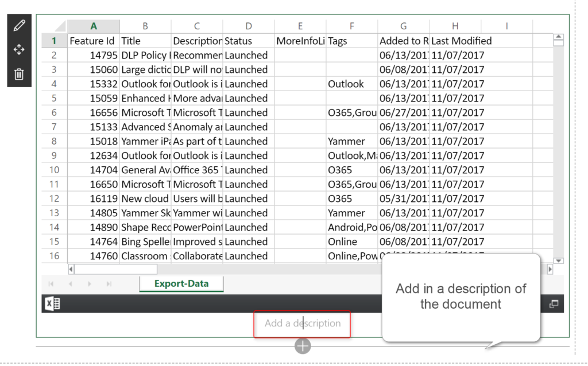
Task: Click the horizontal scrollbar right arrow
Action: (550, 269)
